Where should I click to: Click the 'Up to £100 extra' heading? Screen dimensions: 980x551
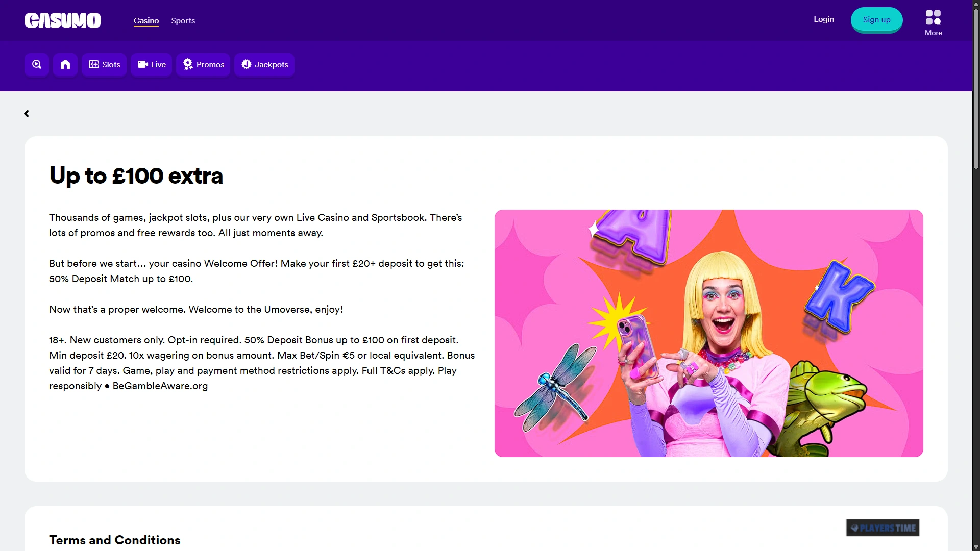click(136, 176)
